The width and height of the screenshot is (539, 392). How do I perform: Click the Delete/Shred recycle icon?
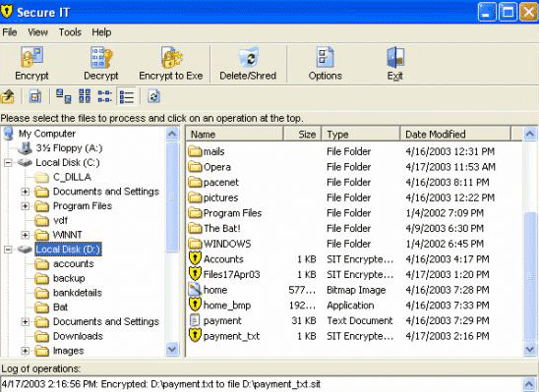click(248, 57)
